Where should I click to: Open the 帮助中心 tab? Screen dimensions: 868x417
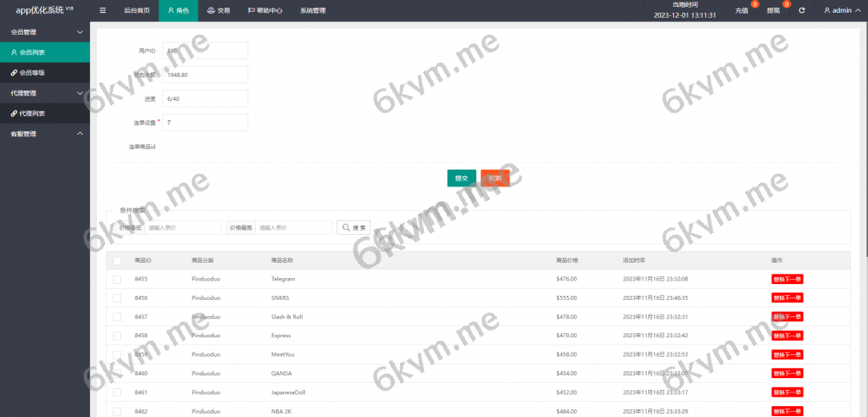click(264, 11)
